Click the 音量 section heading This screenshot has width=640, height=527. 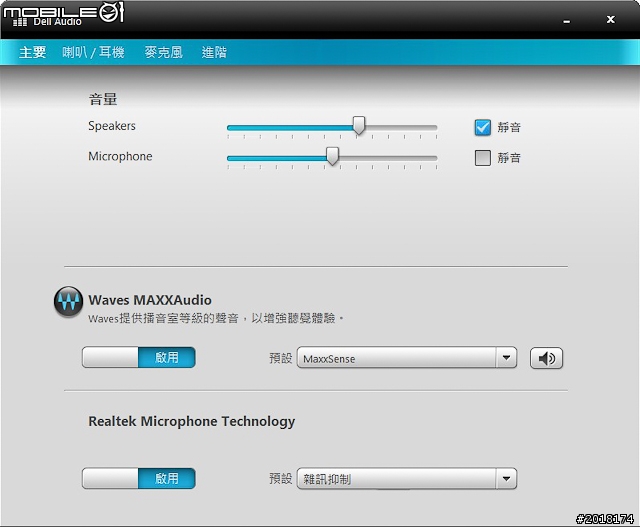(x=103, y=99)
